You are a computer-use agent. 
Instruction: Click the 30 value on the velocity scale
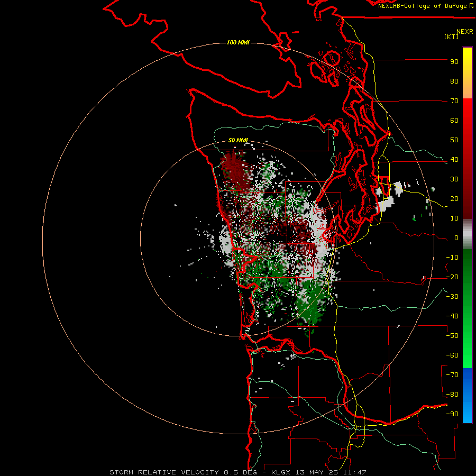(454, 179)
